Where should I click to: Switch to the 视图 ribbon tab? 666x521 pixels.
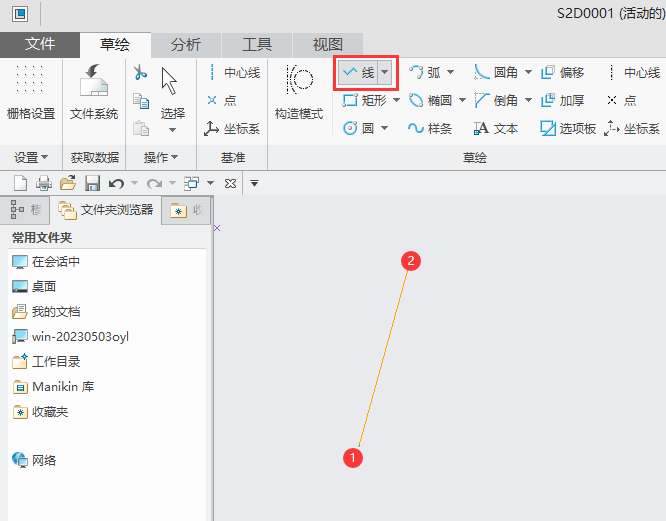pyautogui.click(x=327, y=45)
